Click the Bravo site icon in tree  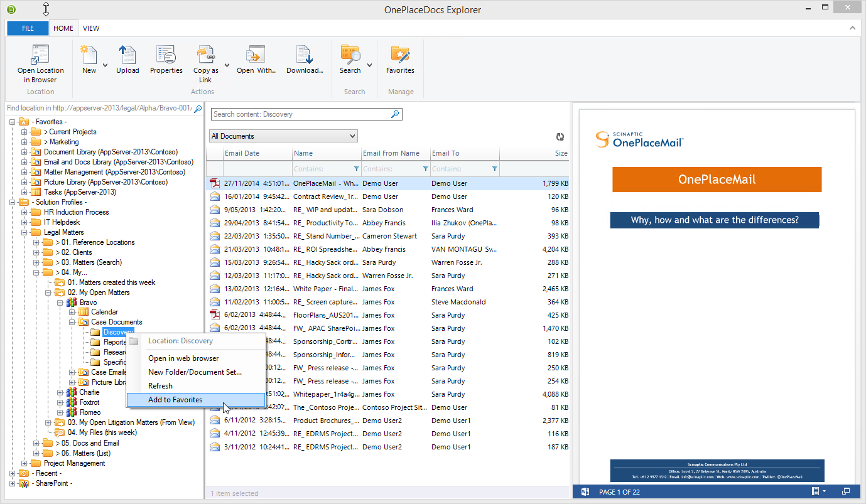pos(72,303)
